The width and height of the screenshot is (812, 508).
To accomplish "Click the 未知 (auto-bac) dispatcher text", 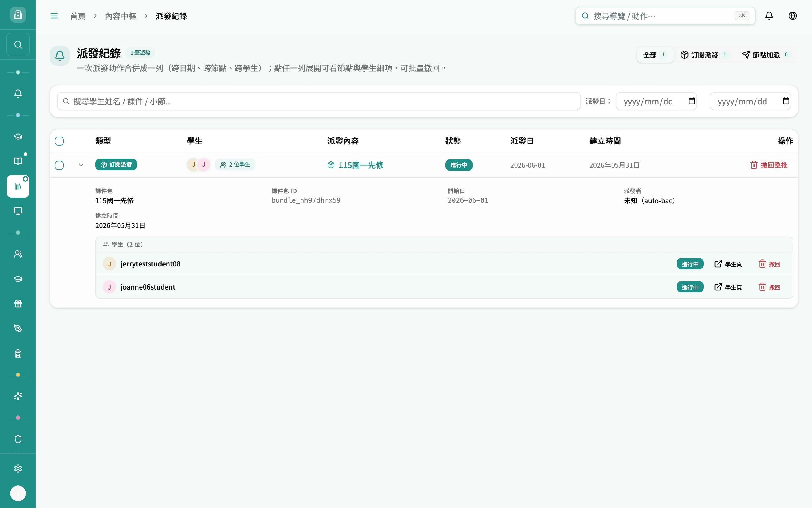I will [649, 201].
